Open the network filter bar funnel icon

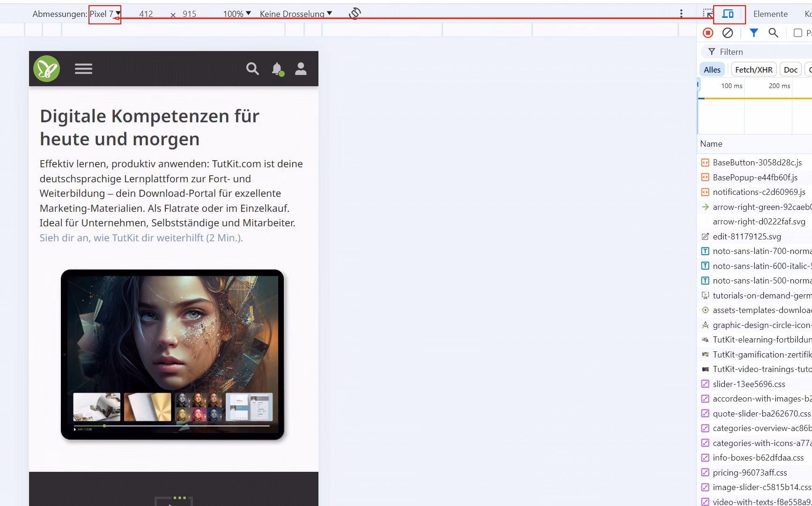(x=754, y=33)
